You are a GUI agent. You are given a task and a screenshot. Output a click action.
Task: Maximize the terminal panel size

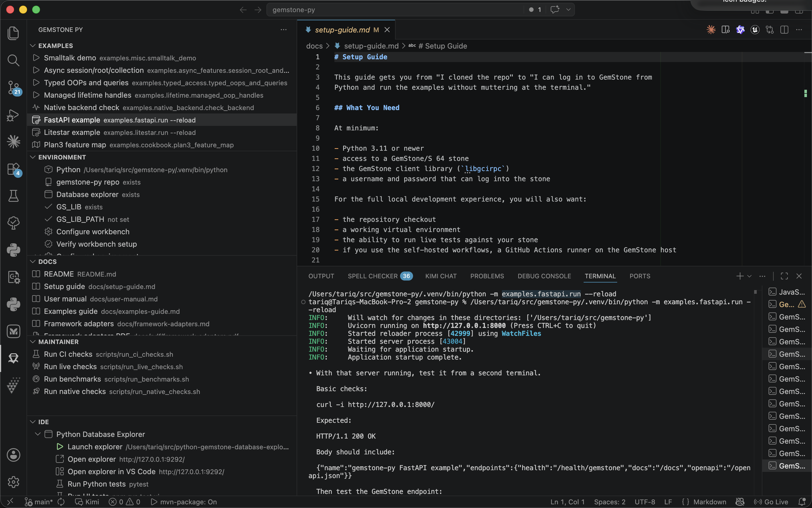coord(784,276)
